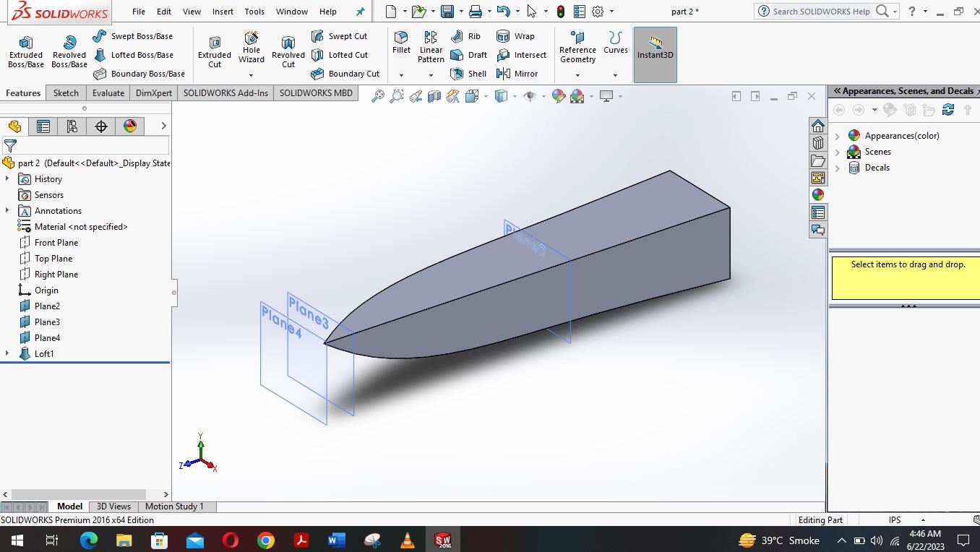Apply the Rib feature
Screen dimensions: 980x552
pyautogui.click(x=465, y=36)
